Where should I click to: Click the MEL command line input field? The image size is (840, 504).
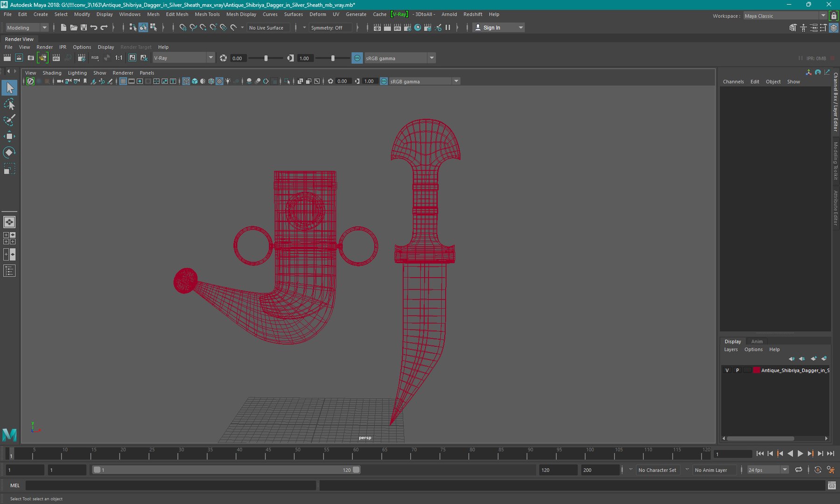[171, 485]
